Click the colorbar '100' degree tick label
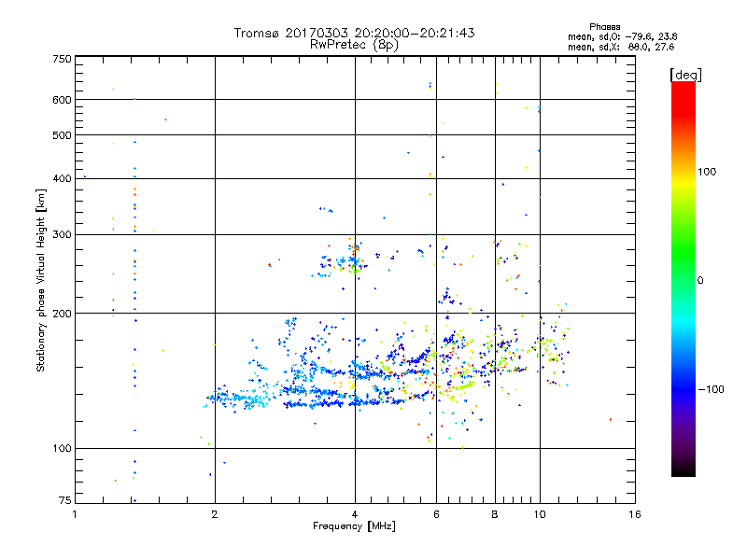 [x=707, y=172]
